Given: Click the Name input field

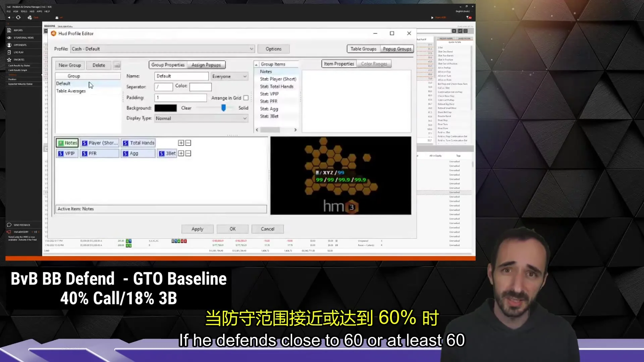Looking at the screenshot, I should click(x=181, y=76).
